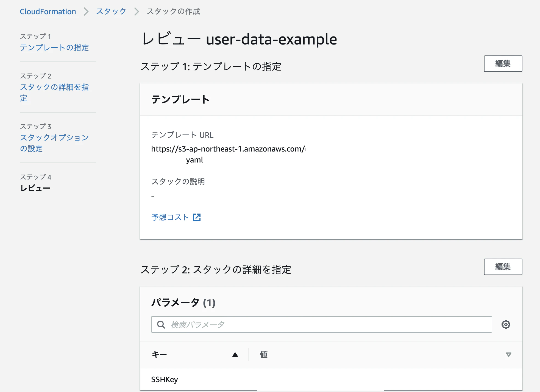
Task: Click the テンプレート panel heading
Action: click(x=180, y=99)
